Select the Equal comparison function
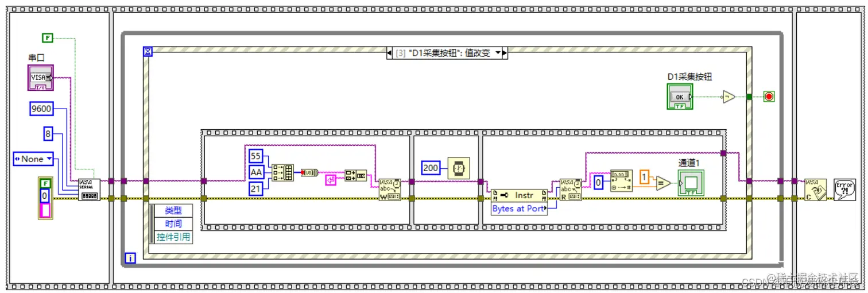The height and width of the screenshot is (293, 868). click(662, 183)
